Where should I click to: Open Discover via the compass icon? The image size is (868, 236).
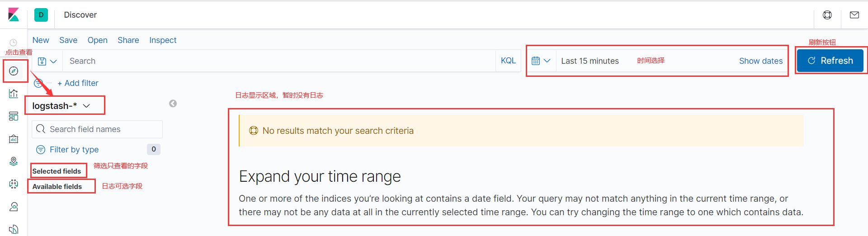coord(14,71)
